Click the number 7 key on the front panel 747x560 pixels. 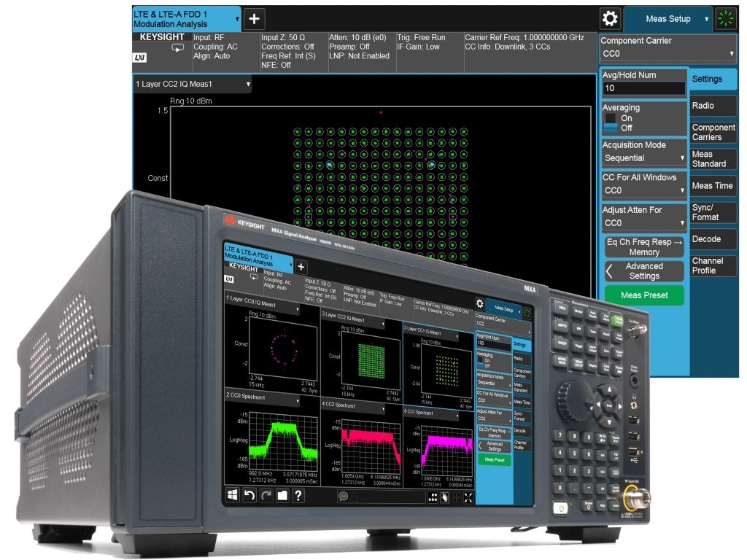coord(560,435)
